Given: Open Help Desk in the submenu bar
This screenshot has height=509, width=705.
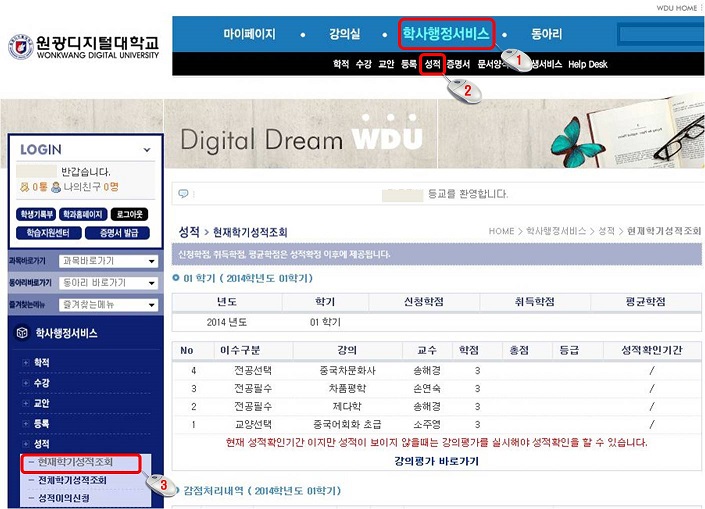Looking at the screenshot, I should coord(589,64).
